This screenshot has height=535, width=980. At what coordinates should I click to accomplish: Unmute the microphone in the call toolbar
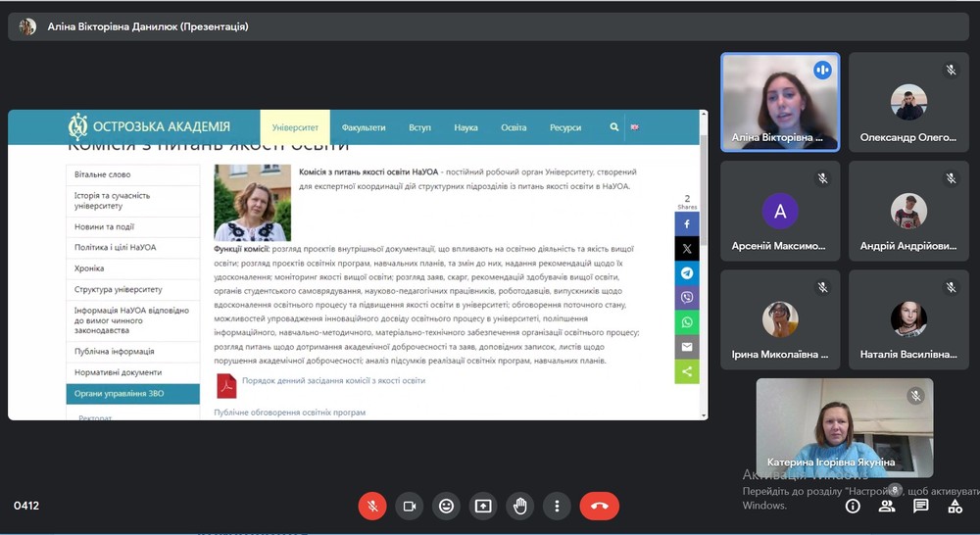pyautogui.click(x=371, y=506)
